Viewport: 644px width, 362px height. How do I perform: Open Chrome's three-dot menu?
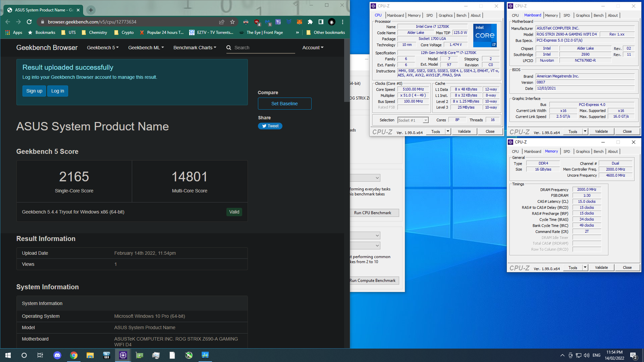point(342,22)
